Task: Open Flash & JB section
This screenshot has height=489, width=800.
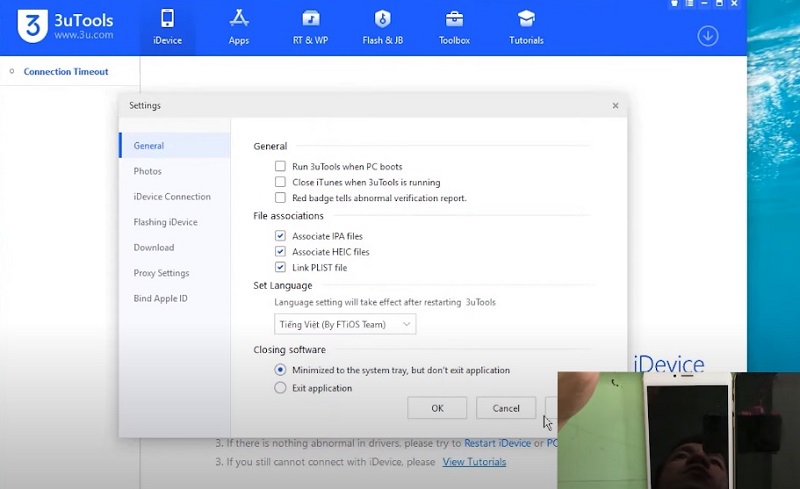Action: pos(383,27)
